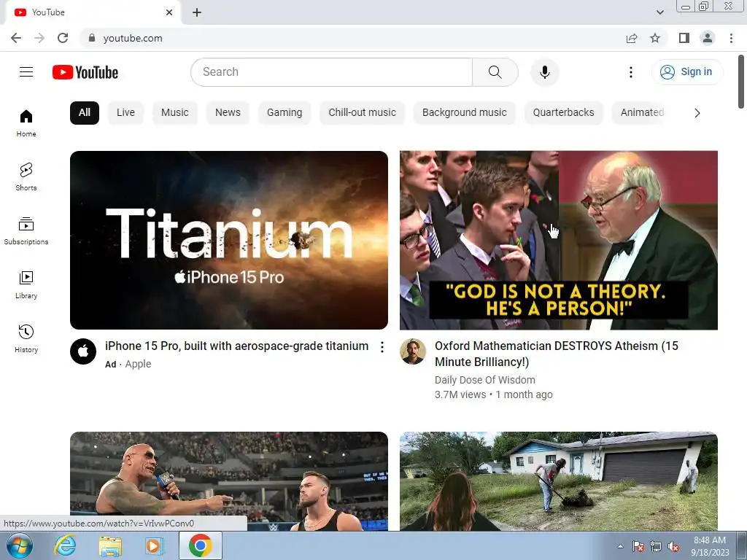Click the YouTube logo
The height and width of the screenshot is (560, 747).
pos(85,72)
